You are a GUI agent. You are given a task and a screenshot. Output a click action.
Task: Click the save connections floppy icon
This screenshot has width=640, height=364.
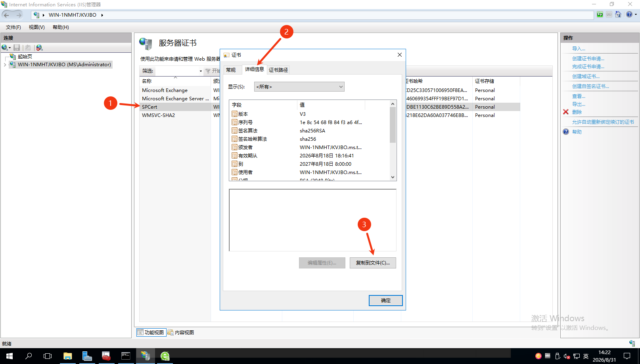click(x=17, y=48)
